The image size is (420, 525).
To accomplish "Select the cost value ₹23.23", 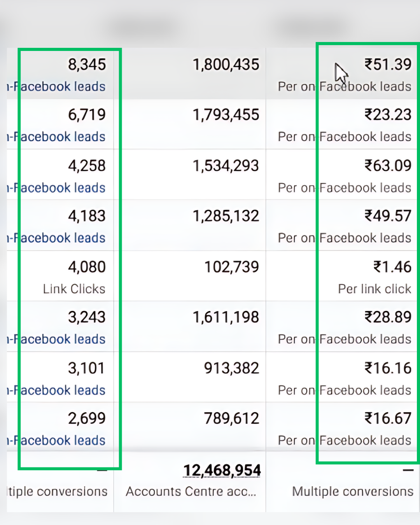I will [x=388, y=115].
